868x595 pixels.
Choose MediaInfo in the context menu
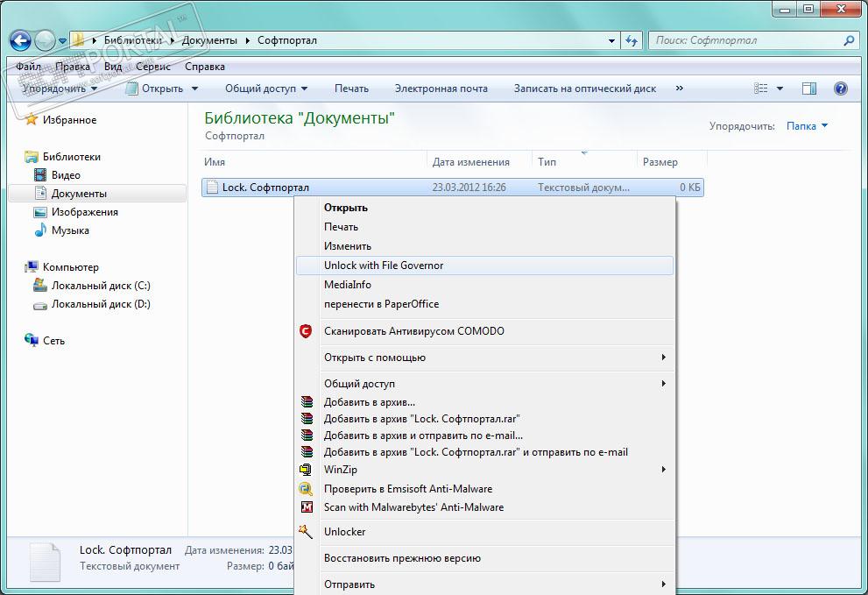348,285
